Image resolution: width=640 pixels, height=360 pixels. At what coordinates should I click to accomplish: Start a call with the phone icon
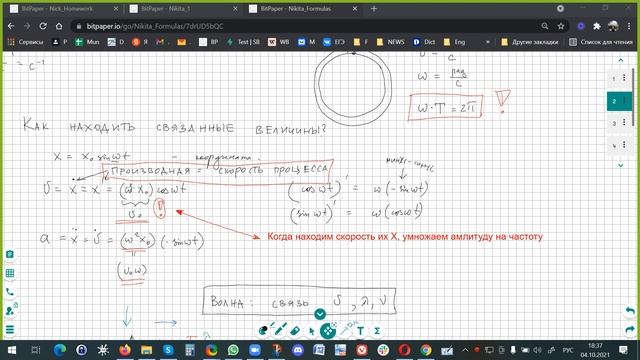coord(10,292)
